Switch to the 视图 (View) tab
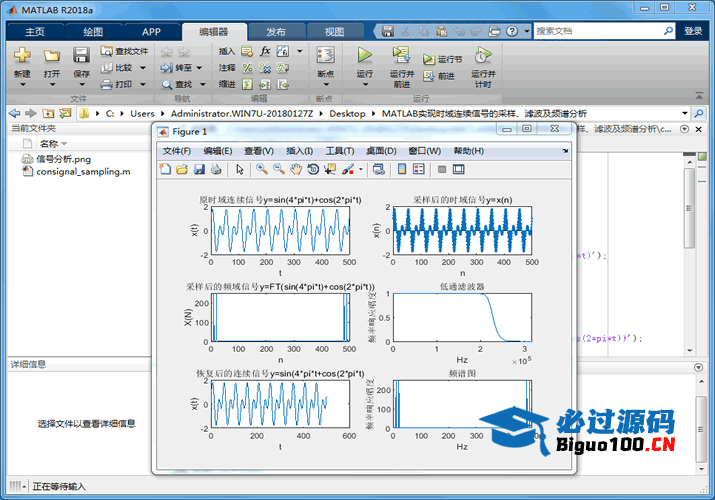This screenshot has width=715, height=500. click(x=334, y=32)
